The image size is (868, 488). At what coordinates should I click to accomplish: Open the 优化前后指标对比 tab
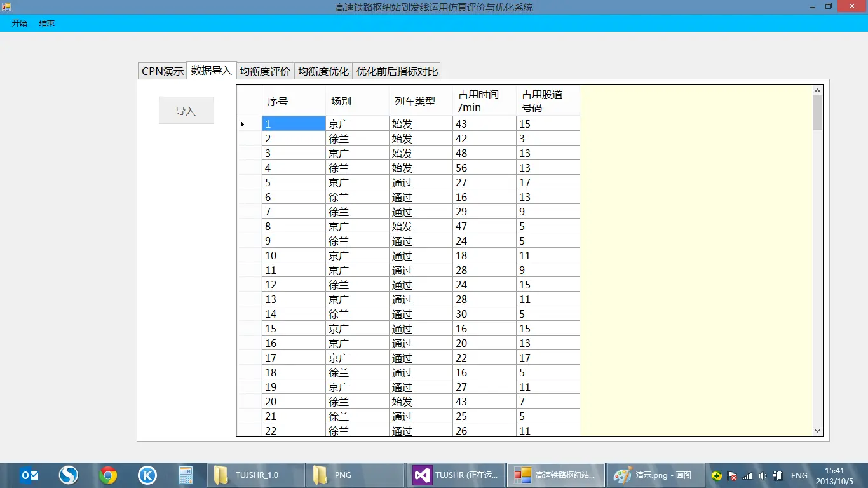(x=397, y=71)
